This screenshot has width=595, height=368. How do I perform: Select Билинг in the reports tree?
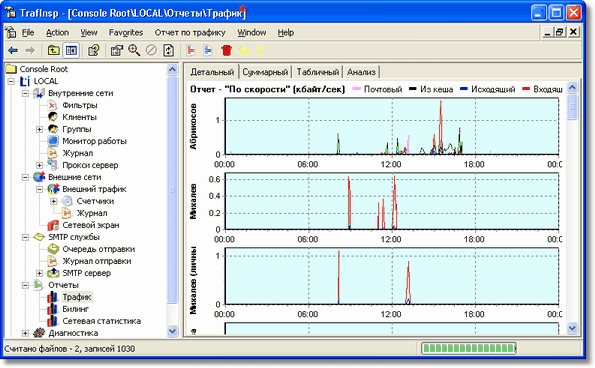[x=76, y=309]
